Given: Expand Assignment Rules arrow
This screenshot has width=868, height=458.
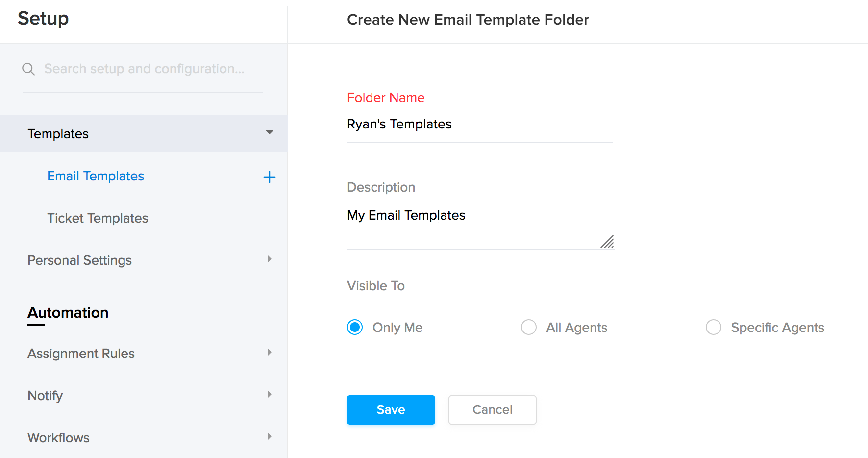Looking at the screenshot, I should 269,353.
